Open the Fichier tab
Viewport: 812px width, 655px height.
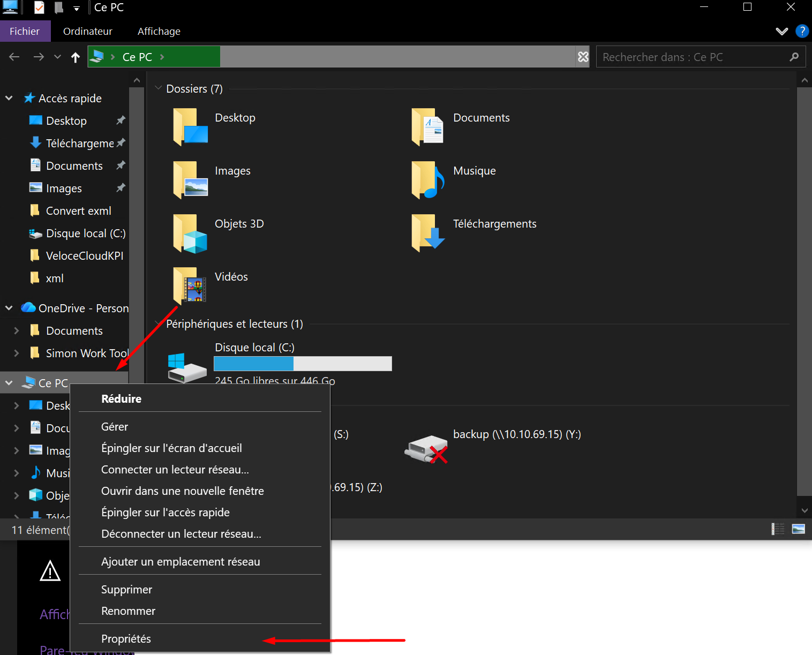25,31
